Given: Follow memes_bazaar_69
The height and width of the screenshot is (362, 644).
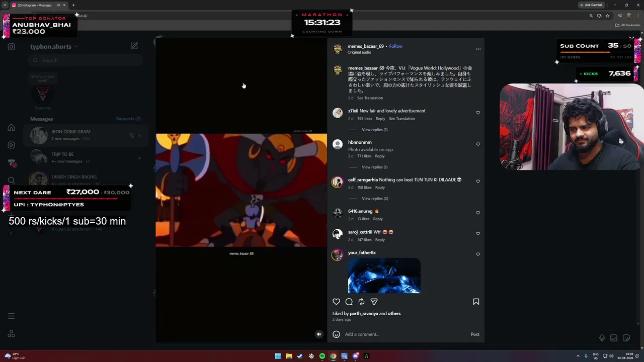Looking at the screenshot, I should click(395, 46).
